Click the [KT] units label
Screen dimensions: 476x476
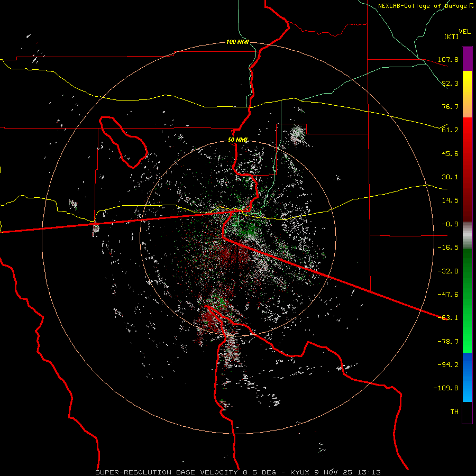(452, 36)
